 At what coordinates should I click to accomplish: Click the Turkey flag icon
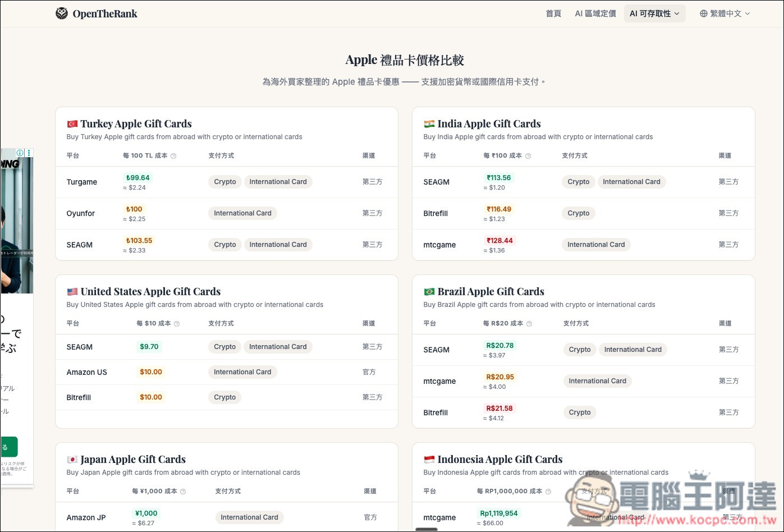click(72, 124)
